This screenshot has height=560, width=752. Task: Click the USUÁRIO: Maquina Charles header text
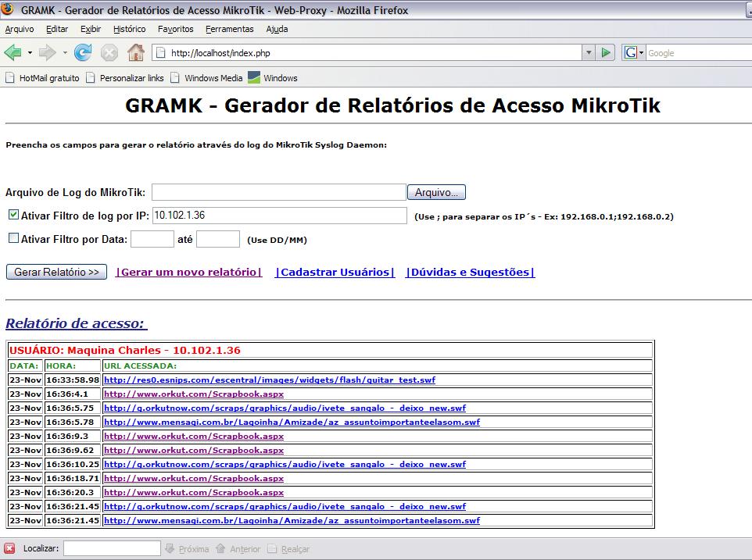pyautogui.click(x=125, y=350)
